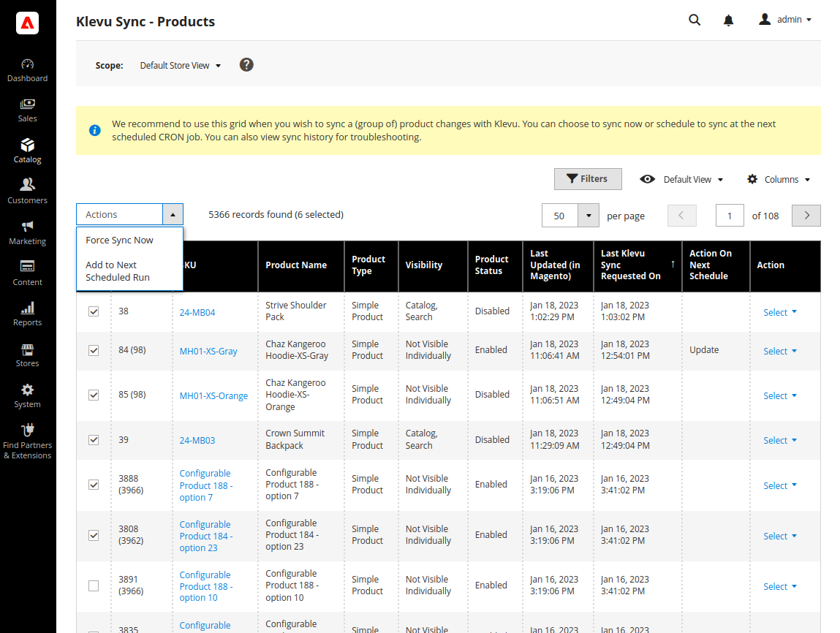The width and height of the screenshot is (840, 633).
Task: Open the 24-MB04 SKU link
Action: [197, 312]
